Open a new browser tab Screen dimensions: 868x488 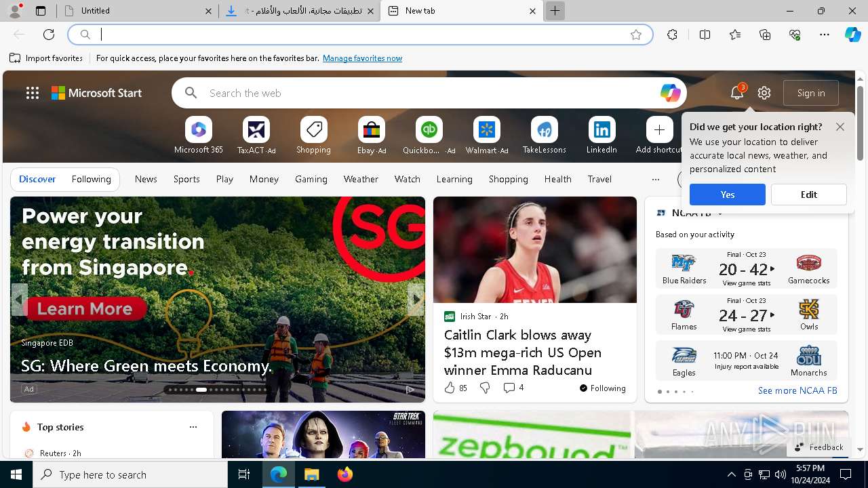tap(555, 11)
